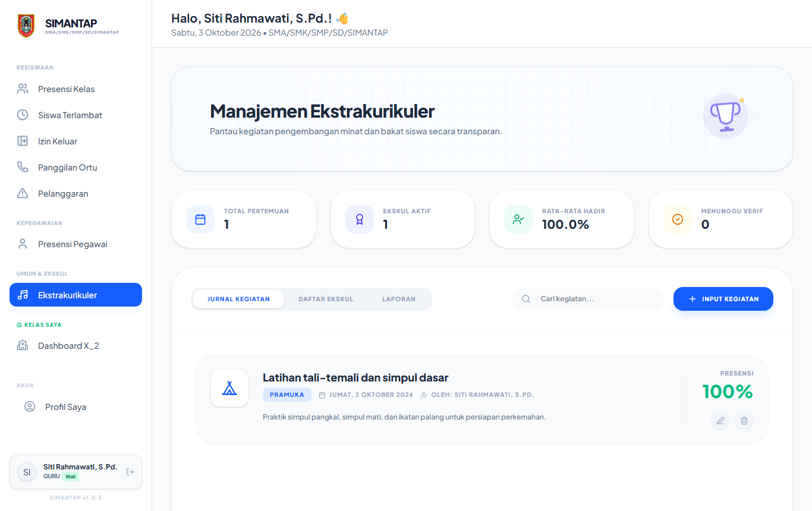Click the Dashboard X_2 building icon
Screen dimensions: 812x511
point(23,346)
